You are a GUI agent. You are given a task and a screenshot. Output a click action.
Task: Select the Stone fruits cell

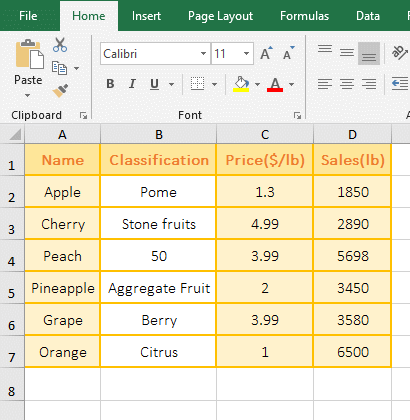click(159, 224)
